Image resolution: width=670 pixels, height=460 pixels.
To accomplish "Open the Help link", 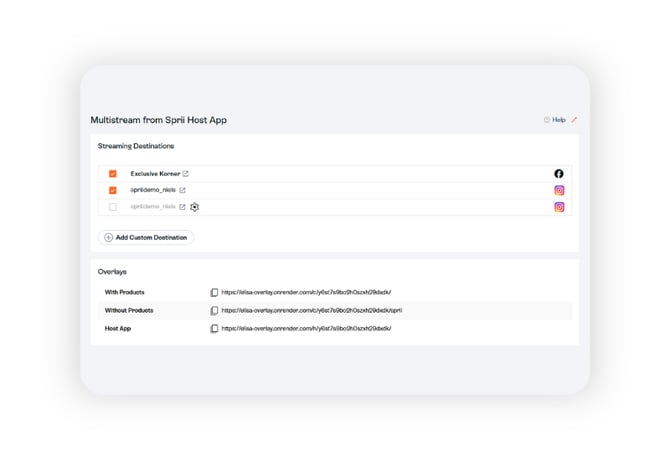I will pyautogui.click(x=554, y=120).
